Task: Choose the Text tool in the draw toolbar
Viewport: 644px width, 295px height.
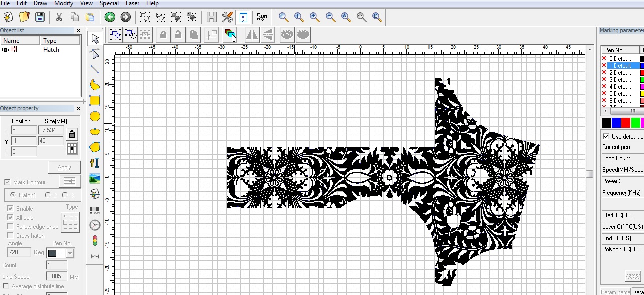Action: point(95,163)
